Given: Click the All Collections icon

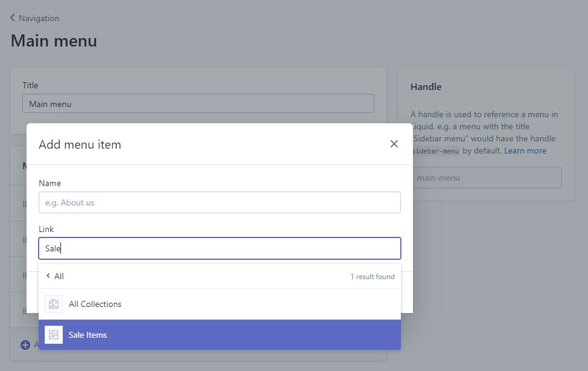Looking at the screenshot, I should [x=54, y=304].
